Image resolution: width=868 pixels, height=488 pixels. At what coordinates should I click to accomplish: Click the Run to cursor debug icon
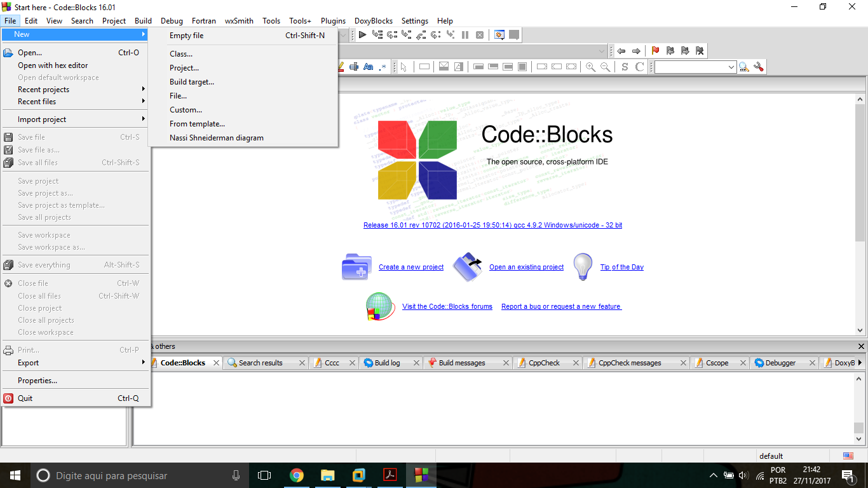tap(377, 35)
